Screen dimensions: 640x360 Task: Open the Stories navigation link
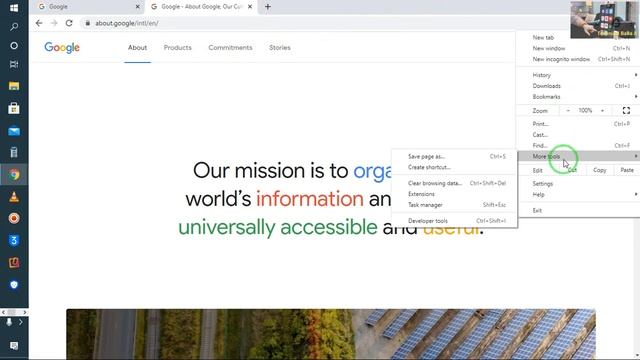point(280,48)
